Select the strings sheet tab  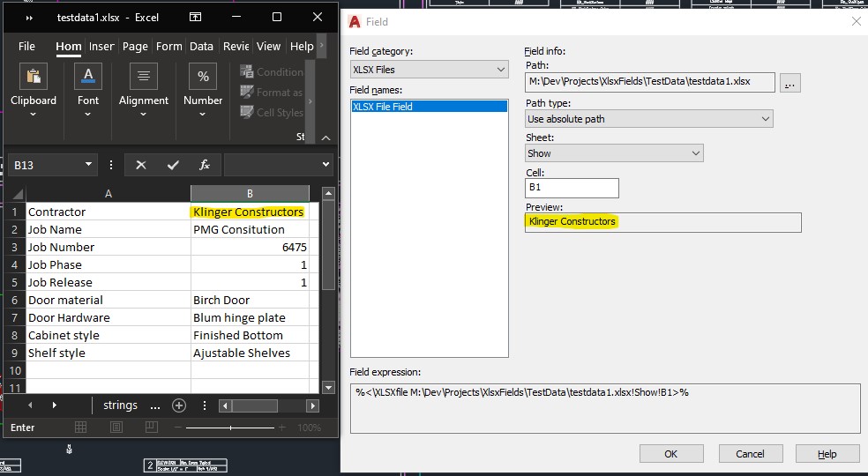point(120,405)
